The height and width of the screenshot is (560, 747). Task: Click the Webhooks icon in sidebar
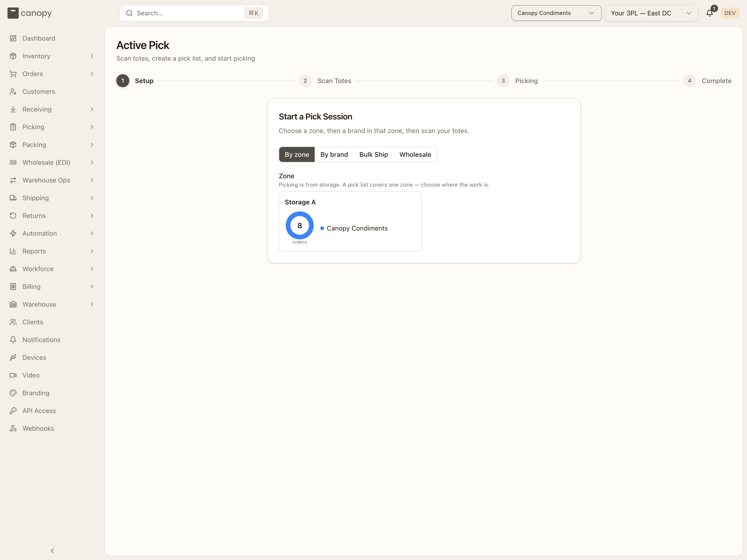[13, 428]
